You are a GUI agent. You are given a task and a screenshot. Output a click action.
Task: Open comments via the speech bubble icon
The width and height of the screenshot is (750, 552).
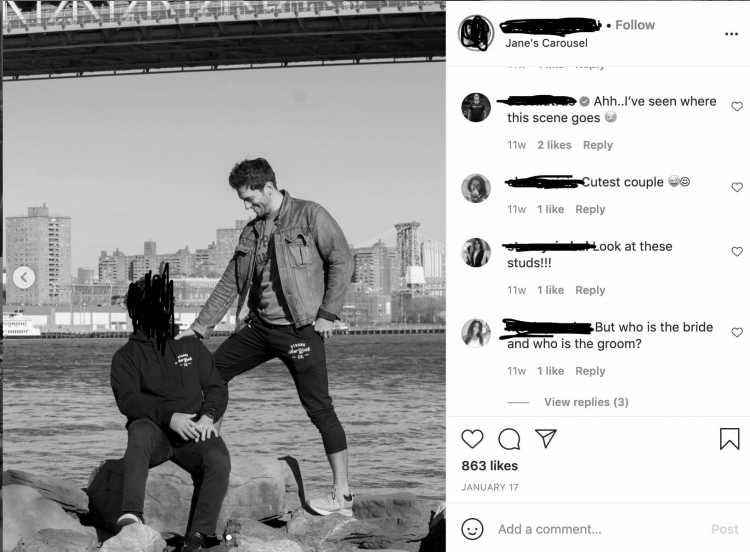tap(509, 439)
